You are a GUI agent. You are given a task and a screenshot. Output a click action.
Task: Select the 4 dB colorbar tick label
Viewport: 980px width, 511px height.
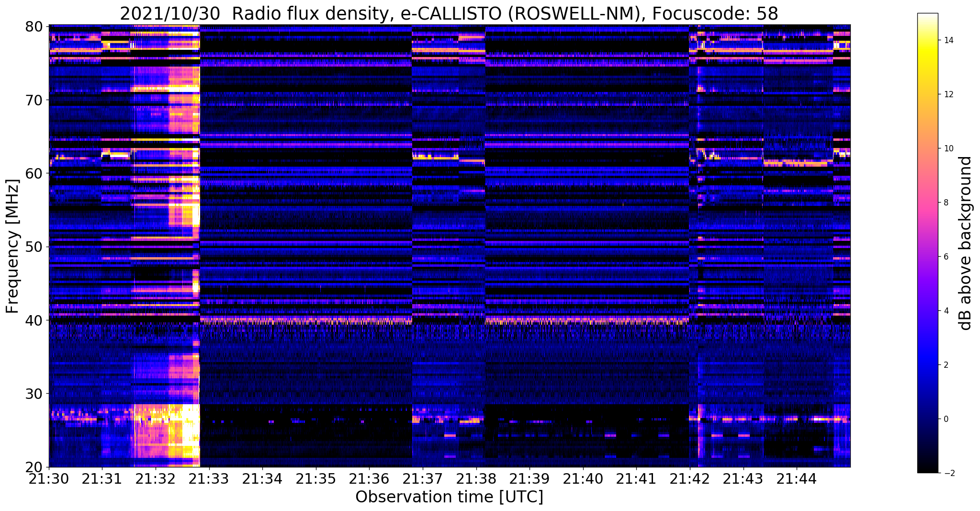point(946,311)
